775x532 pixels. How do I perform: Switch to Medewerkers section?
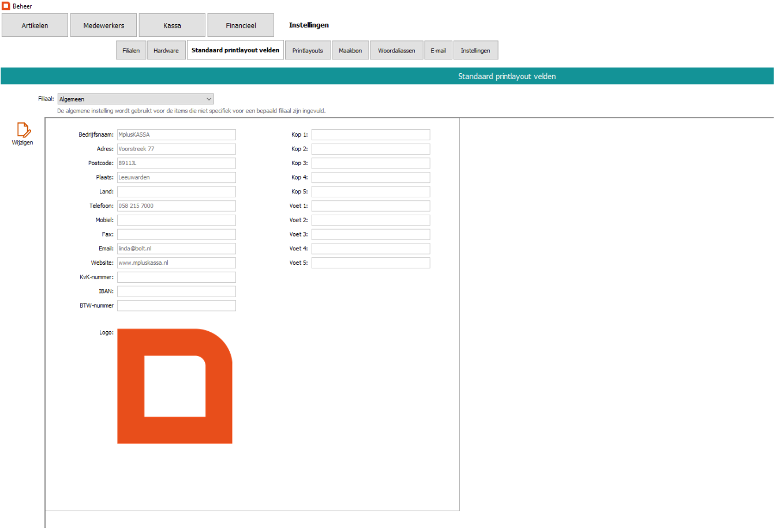[x=104, y=25]
